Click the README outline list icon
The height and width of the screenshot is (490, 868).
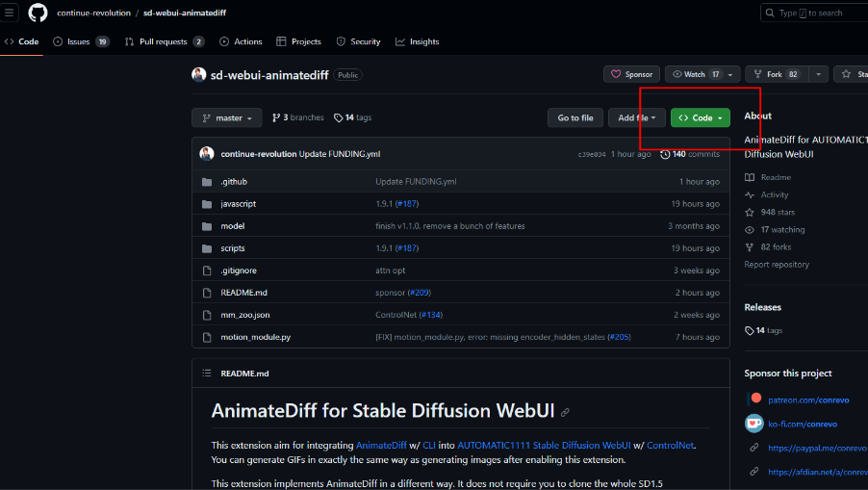(x=206, y=374)
